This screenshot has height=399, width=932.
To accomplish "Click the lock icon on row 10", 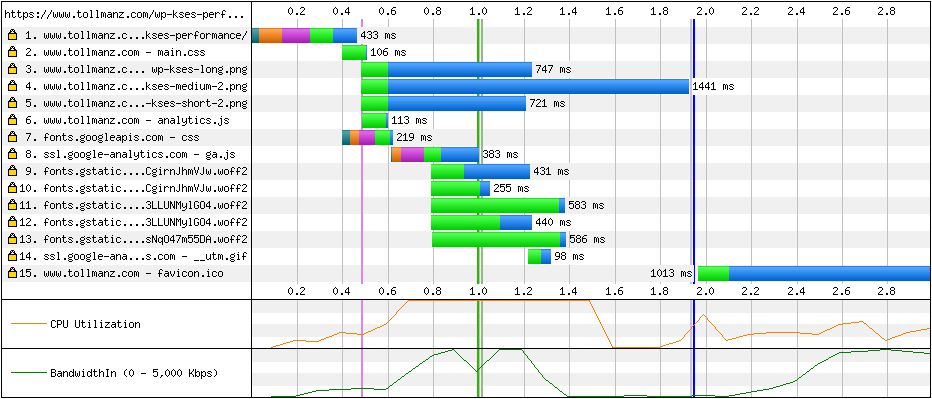I will coord(11,188).
